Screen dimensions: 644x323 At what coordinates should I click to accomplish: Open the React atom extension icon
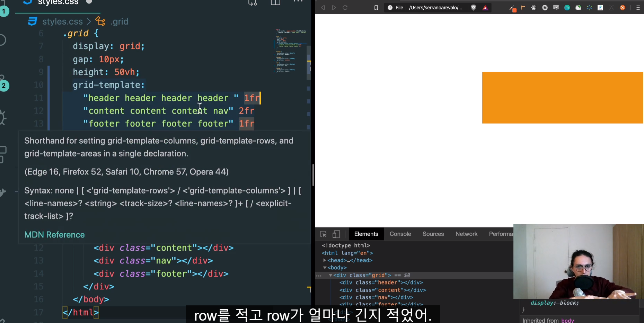[x=534, y=8]
